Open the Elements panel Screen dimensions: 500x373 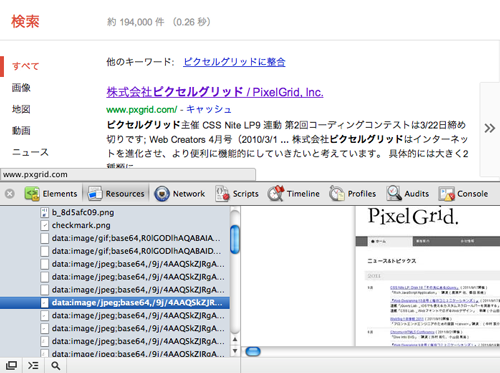pyautogui.click(x=51, y=194)
